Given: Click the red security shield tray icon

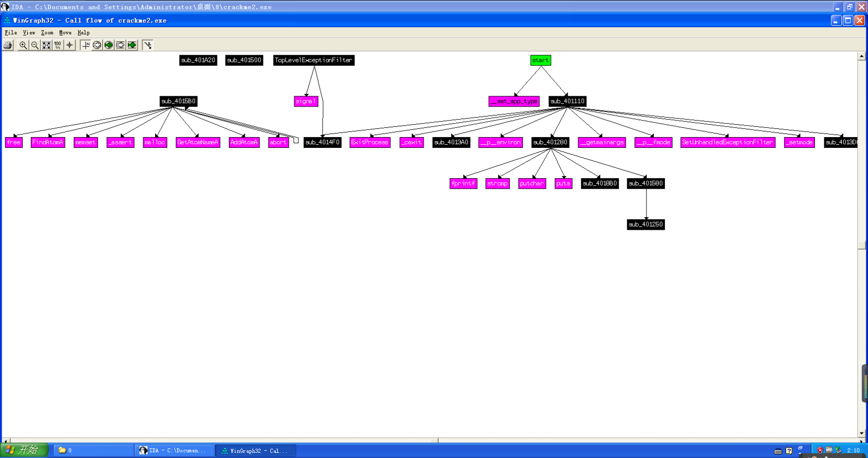Looking at the screenshot, I should click(820, 450).
